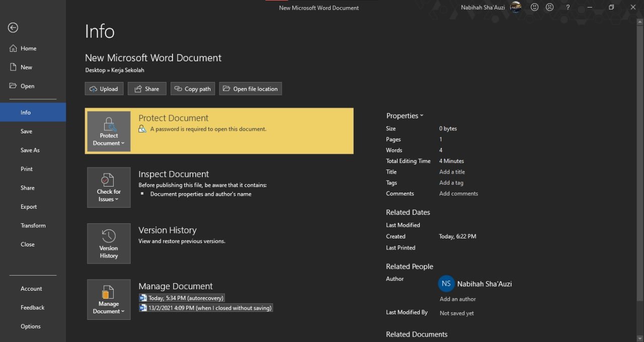Choose Save from the sidebar menu
The height and width of the screenshot is (342, 644).
click(33, 131)
